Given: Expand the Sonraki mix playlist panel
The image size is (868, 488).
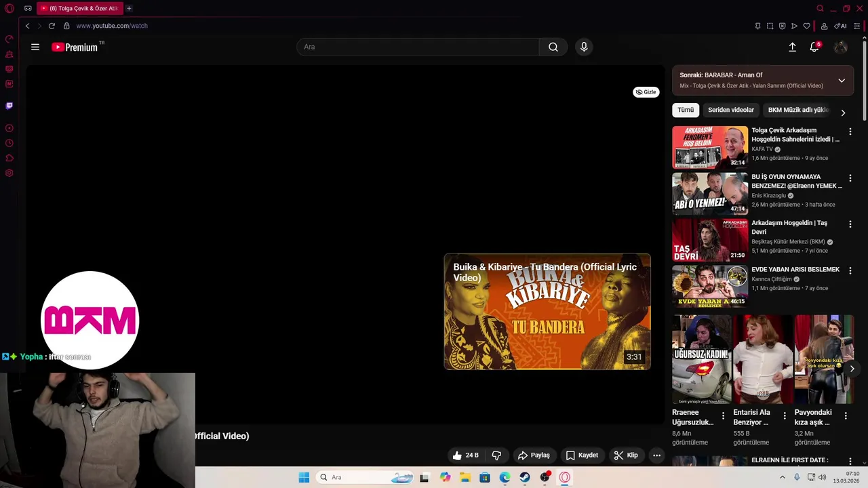Looking at the screenshot, I should 842,81.
